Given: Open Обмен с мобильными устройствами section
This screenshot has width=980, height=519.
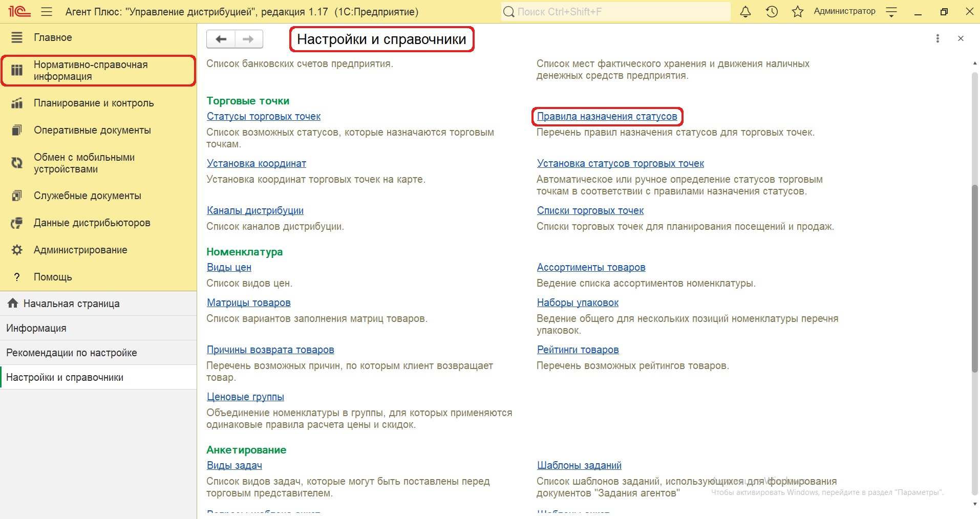Looking at the screenshot, I should coord(98,163).
